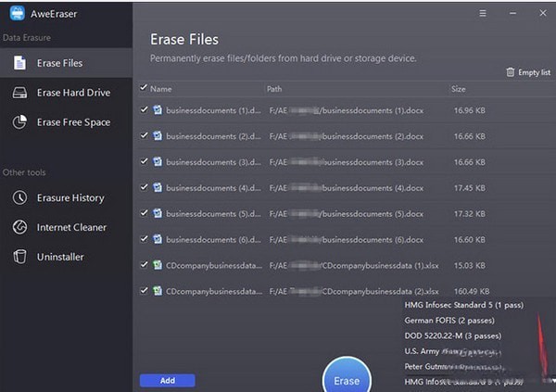
Task: Open the Uninstaller tool
Action: point(67,257)
